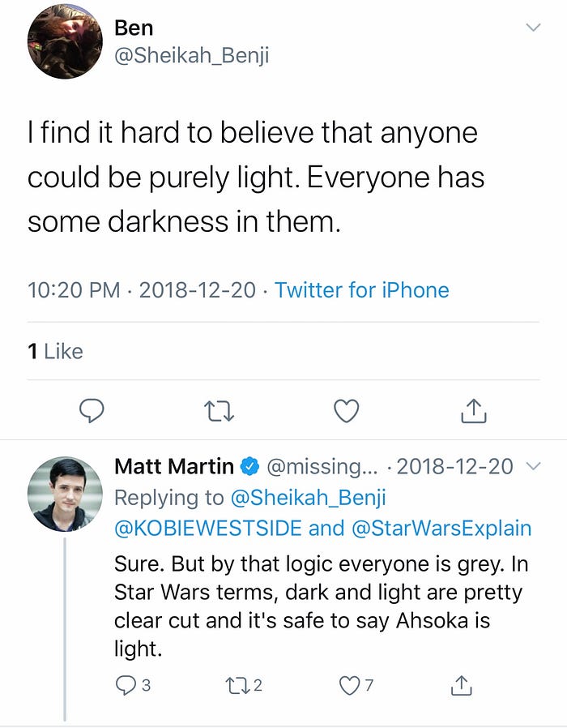Image resolution: width=567 pixels, height=728 pixels.
Task: Open Ben's profile picture
Action: click(x=65, y=41)
